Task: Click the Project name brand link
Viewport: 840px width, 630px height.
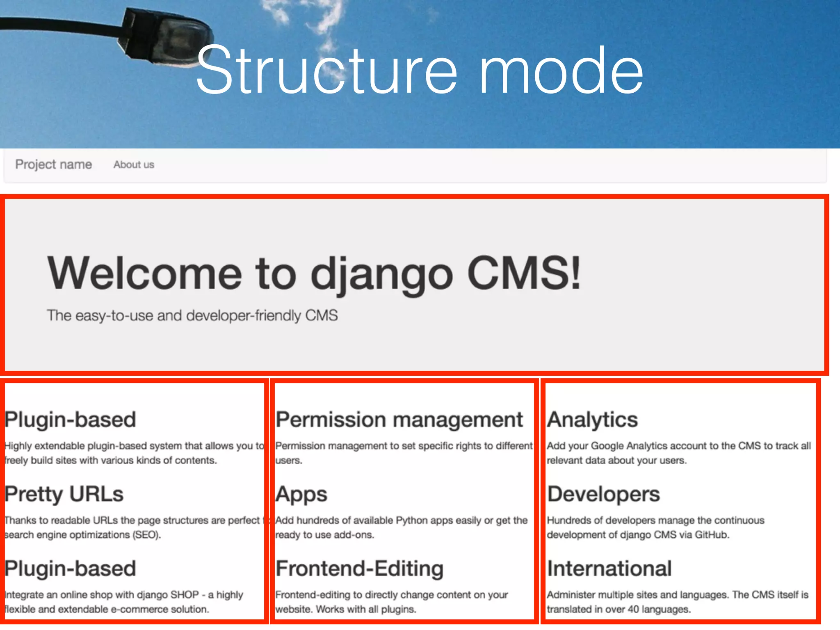Action: (x=54, y=164)
